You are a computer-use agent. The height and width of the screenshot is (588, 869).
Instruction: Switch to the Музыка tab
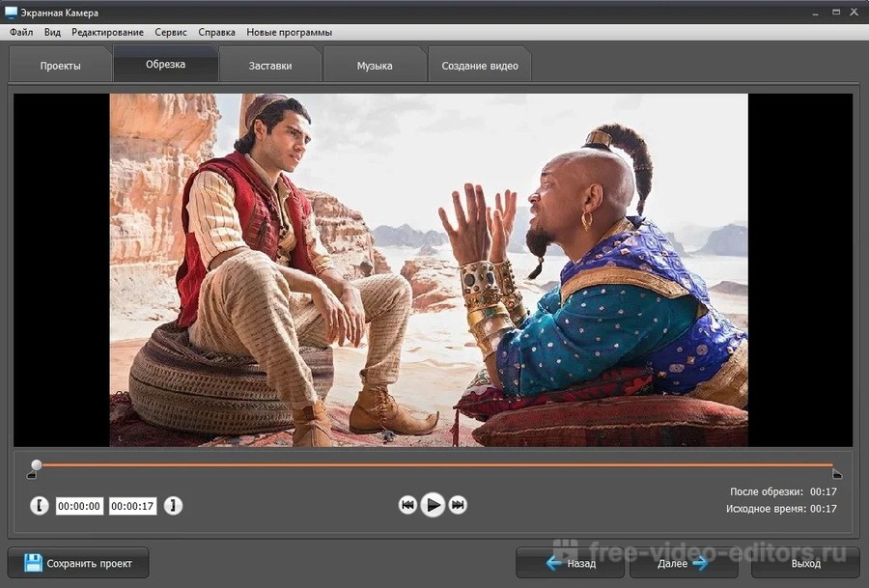375,66
